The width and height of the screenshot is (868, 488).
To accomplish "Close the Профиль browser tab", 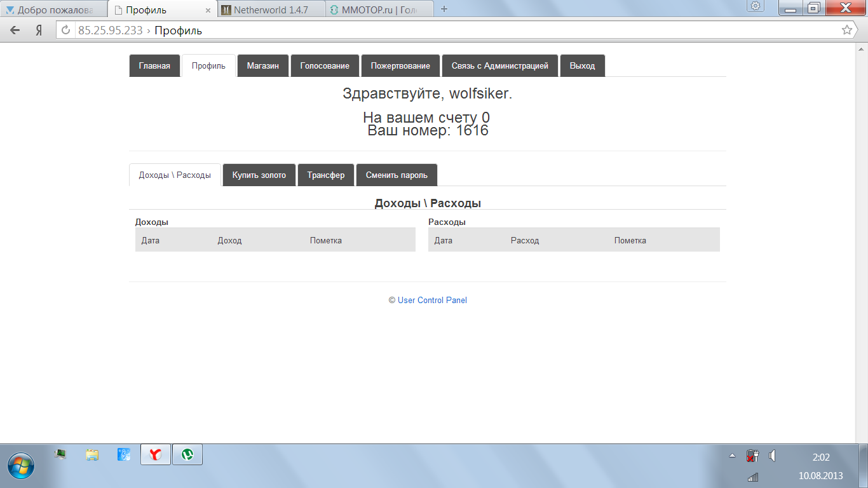I will coord(208,10).
